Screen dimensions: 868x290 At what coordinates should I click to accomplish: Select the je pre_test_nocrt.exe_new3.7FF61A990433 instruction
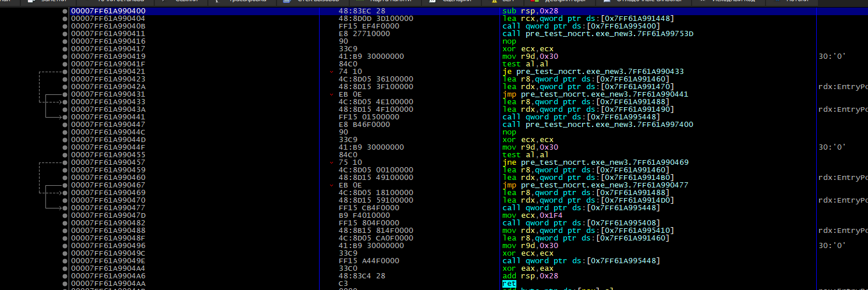[x=593, y=72]
